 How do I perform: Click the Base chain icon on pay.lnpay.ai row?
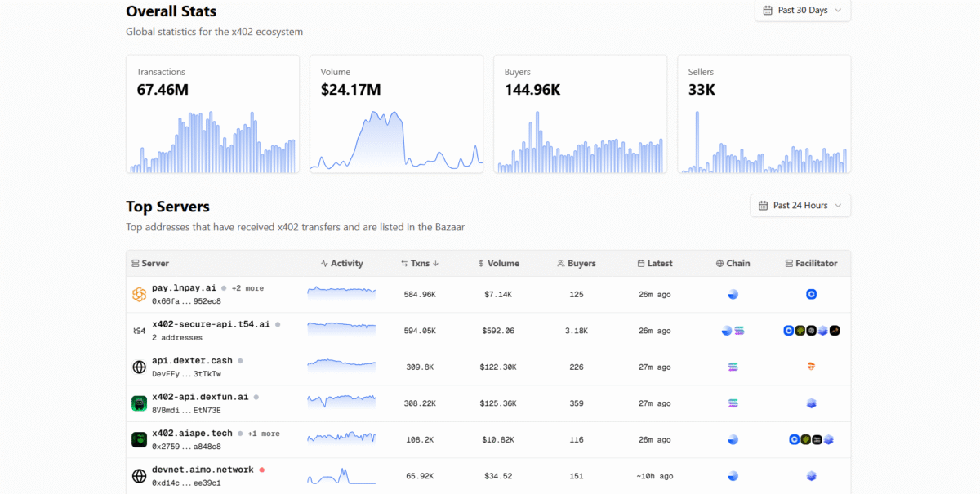(x=733, y=294)
